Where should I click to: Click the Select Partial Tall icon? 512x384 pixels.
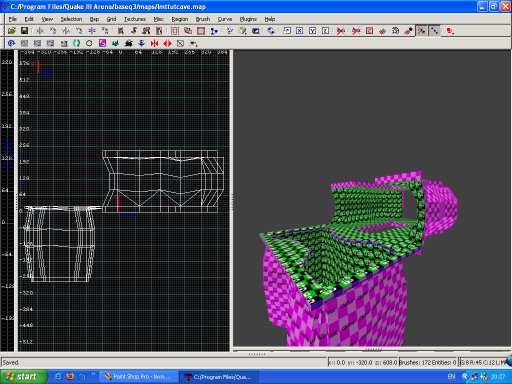coord(146,31)
